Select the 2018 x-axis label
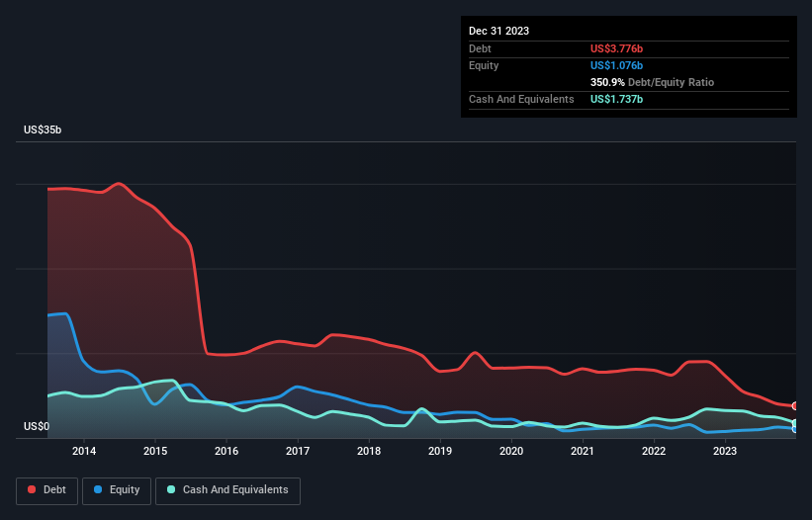Screen dimensions: 812x520 pyautogui.click(x=369, y=451)
